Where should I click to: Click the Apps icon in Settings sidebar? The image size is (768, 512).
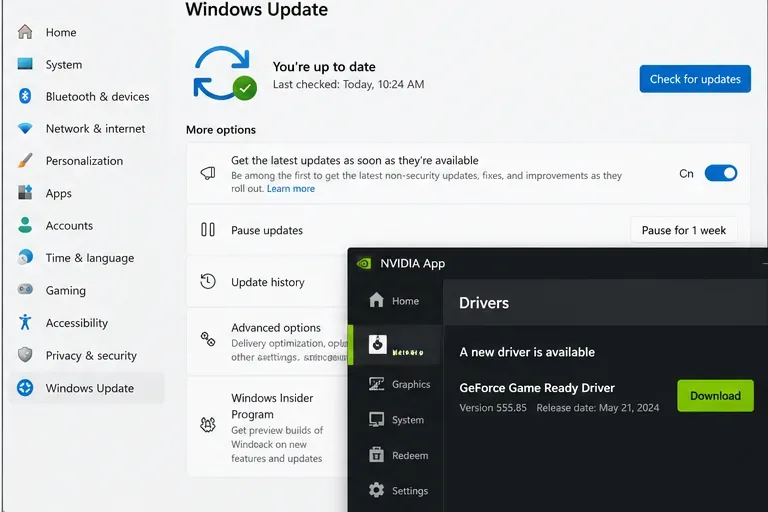click(25, 193)
